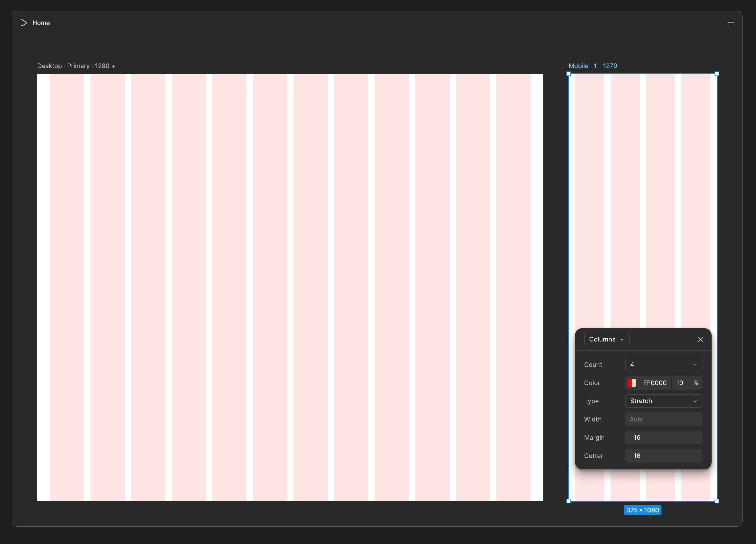
Task: Click the Gutter value field
Action: pos(663,456)
